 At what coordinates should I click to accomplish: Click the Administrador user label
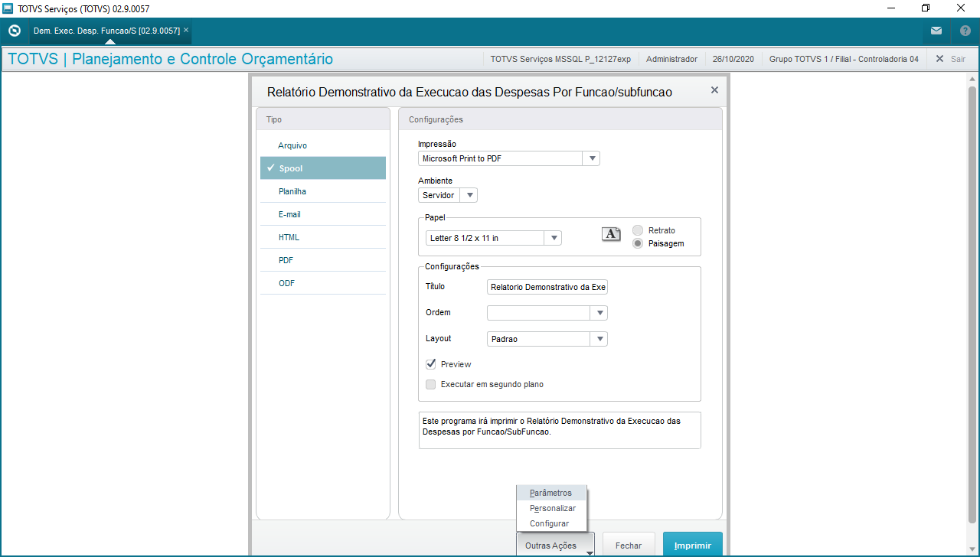point(671,59)
